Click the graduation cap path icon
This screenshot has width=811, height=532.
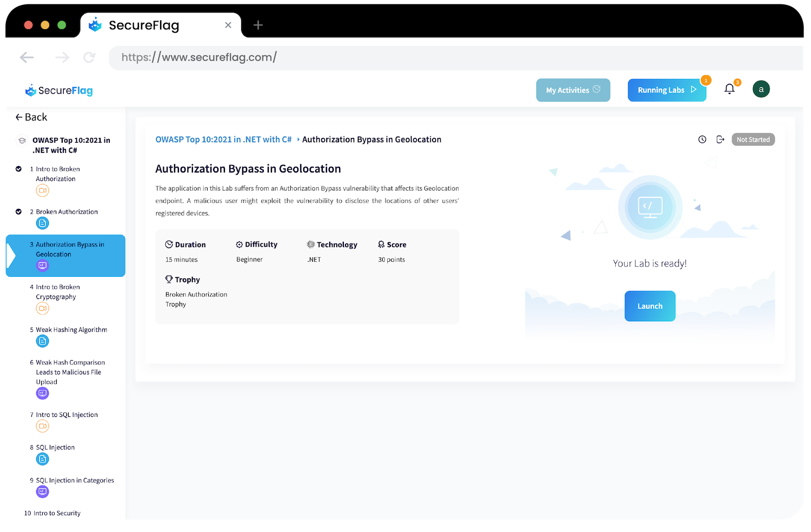click(x=22, y=141)
